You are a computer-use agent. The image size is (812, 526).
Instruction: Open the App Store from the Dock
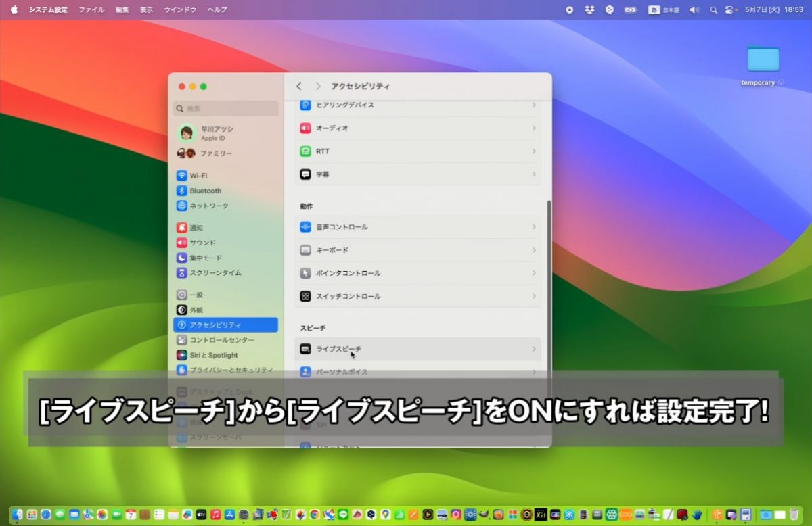pyautogui.click(x=229, y=515)
